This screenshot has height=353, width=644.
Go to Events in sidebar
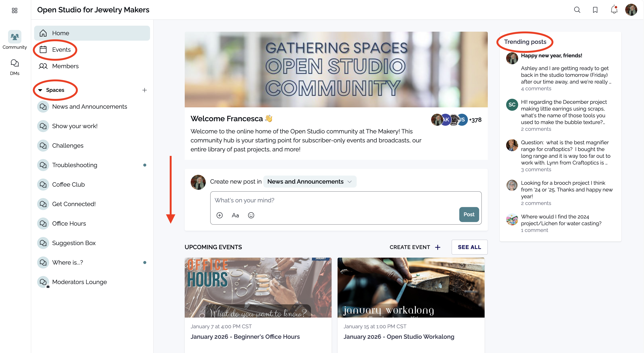click(x=61, y=49)
